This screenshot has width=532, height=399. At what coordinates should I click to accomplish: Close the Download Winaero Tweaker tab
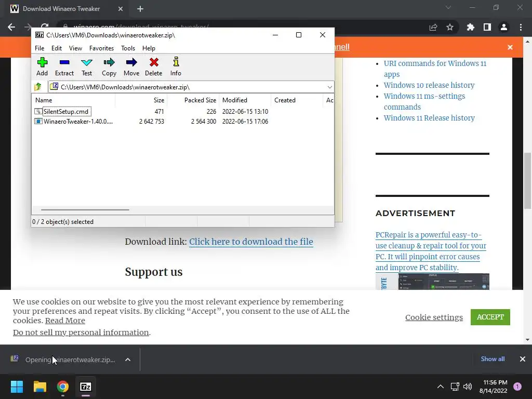(121, 9)
